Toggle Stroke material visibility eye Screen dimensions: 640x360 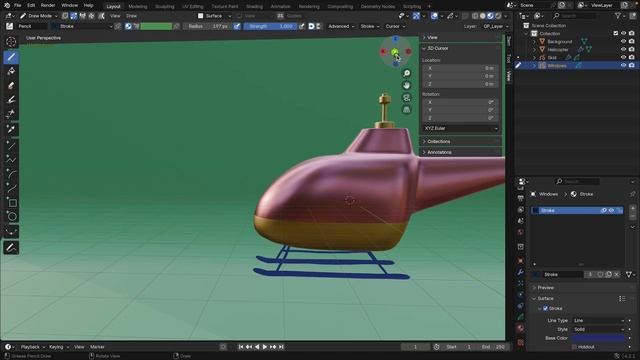pyautogui.click(x=611, y=210)
